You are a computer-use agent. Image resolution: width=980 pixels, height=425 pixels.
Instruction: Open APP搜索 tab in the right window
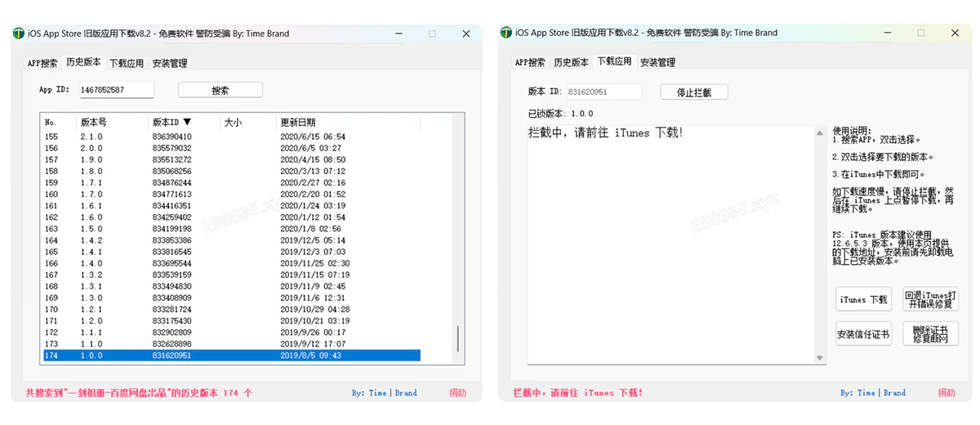531,62
